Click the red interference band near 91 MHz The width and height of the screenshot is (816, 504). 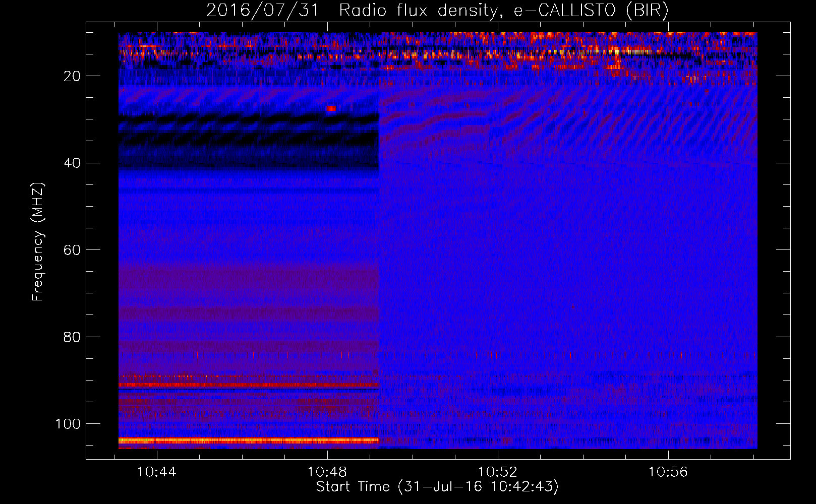point(249,385)
